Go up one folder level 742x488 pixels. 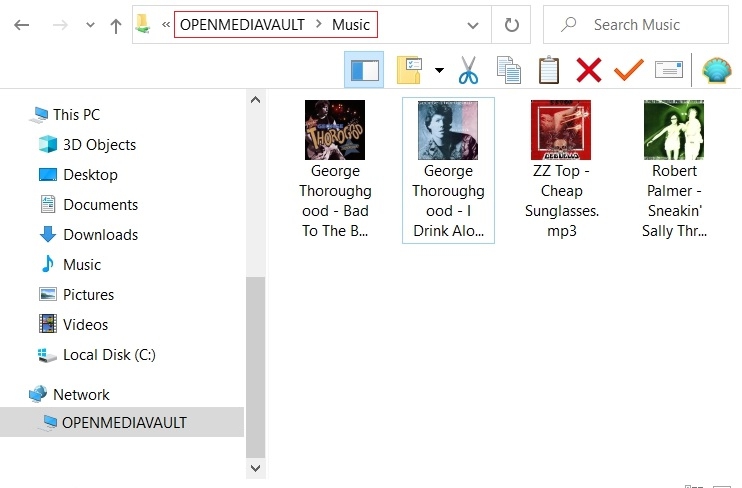click(x=116, y=25)
